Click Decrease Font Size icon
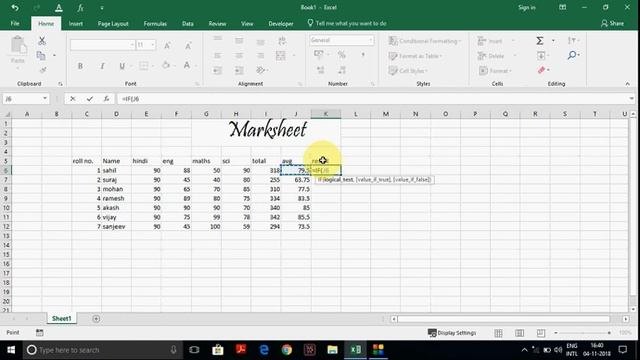 [x=188, y=45]
